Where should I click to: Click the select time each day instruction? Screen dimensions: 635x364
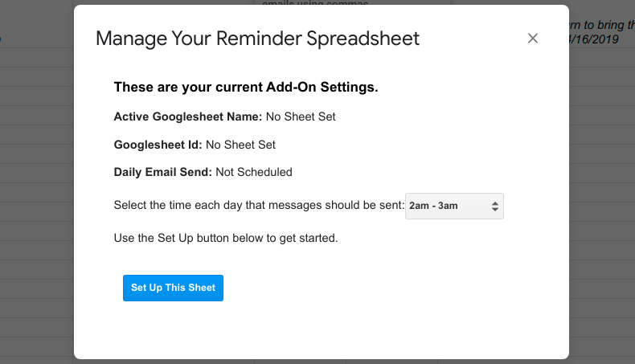tap(258, 206)
